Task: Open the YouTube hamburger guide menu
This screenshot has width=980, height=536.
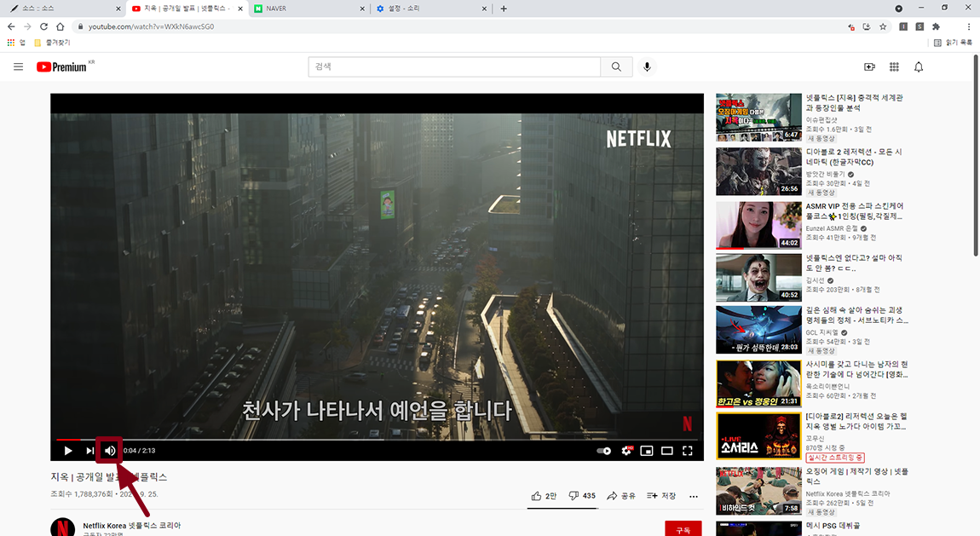Action: coord(18,66)
